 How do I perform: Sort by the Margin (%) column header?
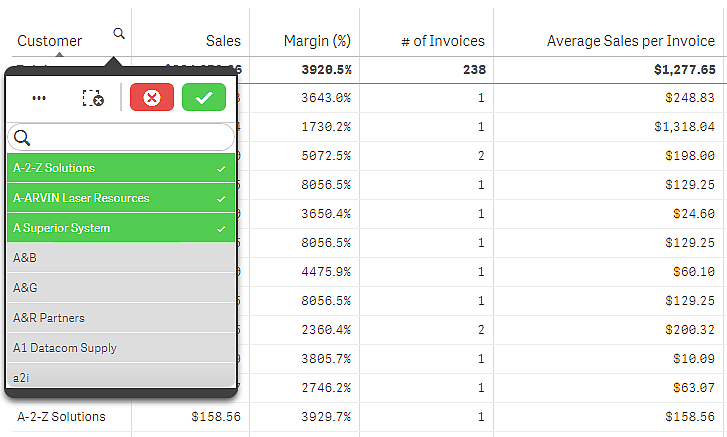[x=317, y=41]
